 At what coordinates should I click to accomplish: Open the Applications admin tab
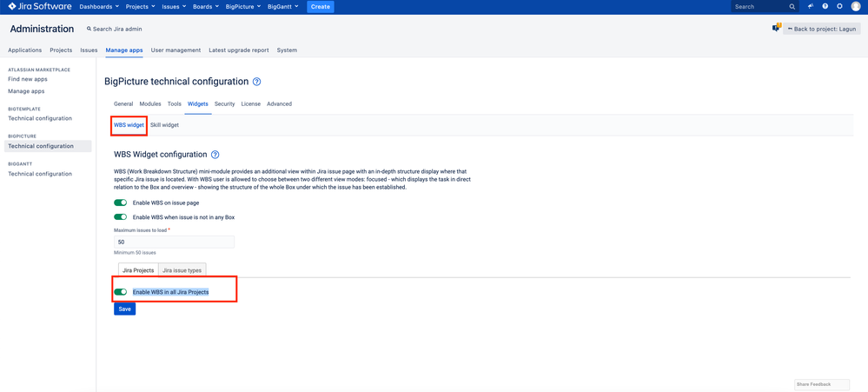pos(25,50)
